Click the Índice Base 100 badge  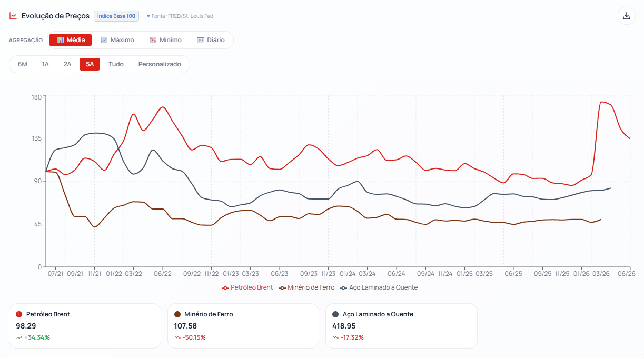[116, 16]
